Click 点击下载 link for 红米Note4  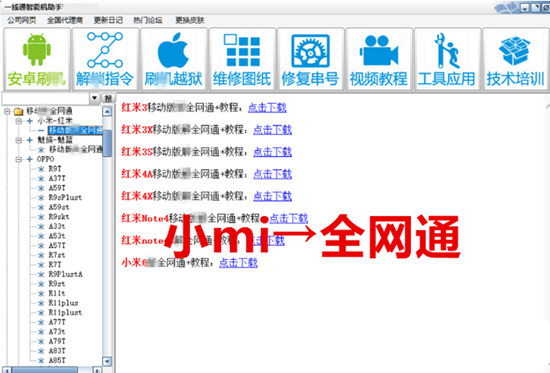289,219
